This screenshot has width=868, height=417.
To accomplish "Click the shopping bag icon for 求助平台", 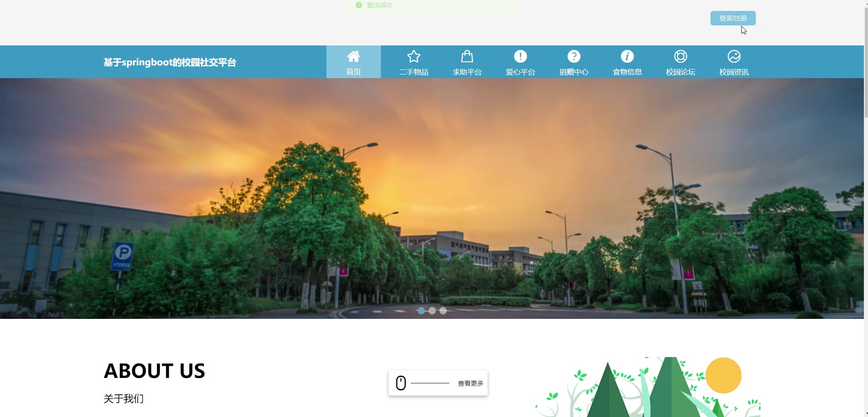I will (467, 56).
